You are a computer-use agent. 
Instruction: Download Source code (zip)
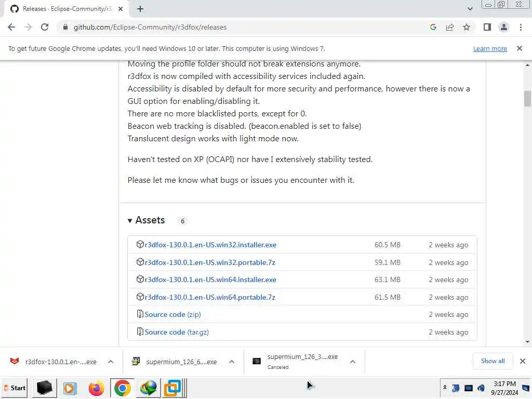172,314
